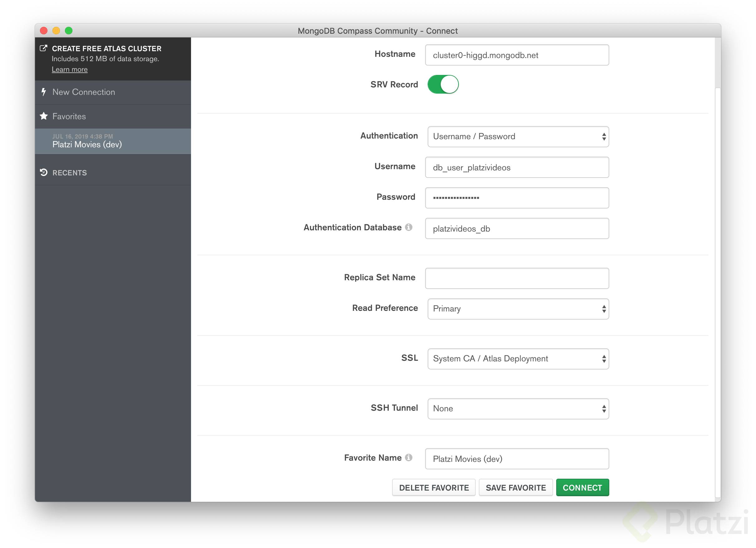Screen dimensions: 756x548
Task: Toggle the SRV Record switch off
Action: 443,84
